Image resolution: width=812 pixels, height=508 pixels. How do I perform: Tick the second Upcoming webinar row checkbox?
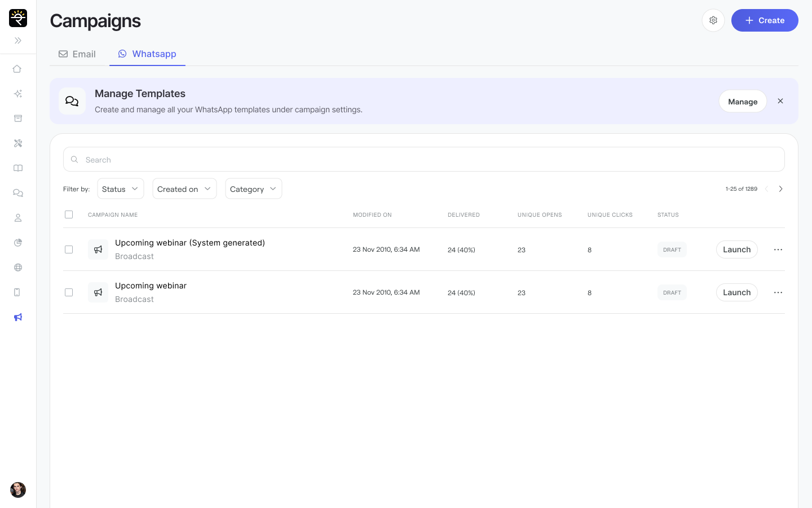[x=69, y=292]
